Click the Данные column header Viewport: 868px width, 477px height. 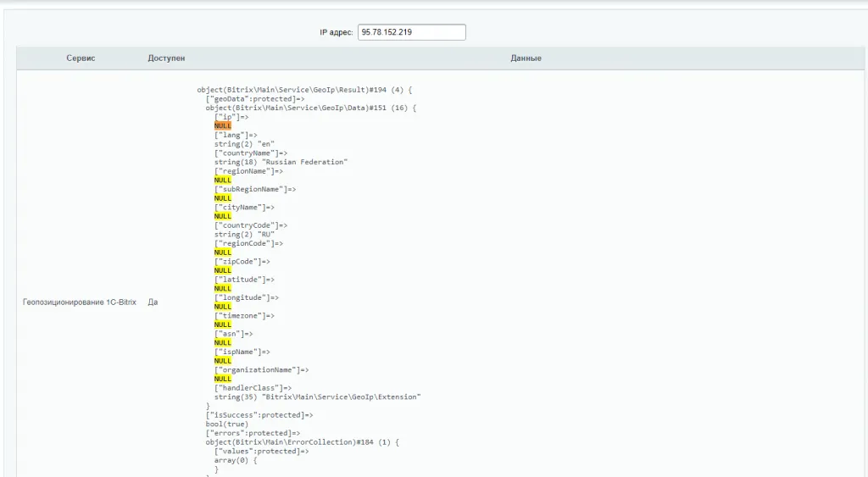point(526,58)
